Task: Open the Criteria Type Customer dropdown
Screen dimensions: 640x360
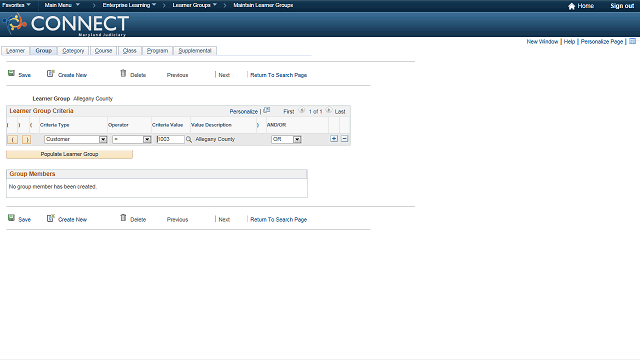Action: 103,140
